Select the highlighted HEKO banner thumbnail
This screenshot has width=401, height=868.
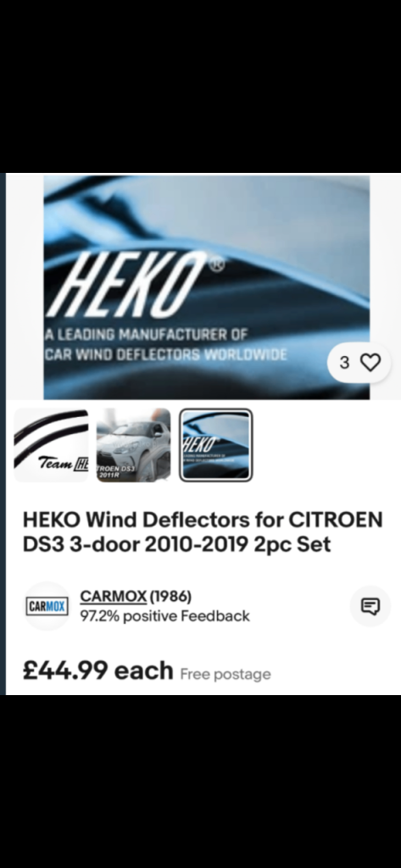[215, 445]
